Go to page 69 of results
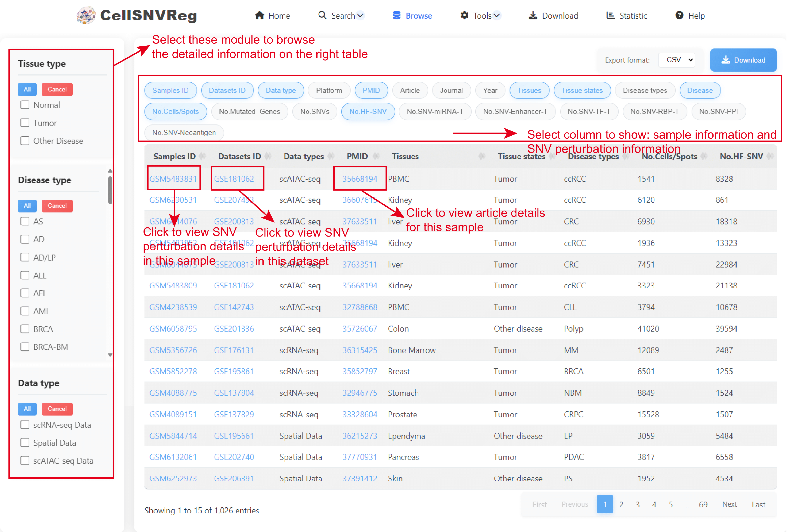This screenshot has width=787, height=532. (703, 504)
